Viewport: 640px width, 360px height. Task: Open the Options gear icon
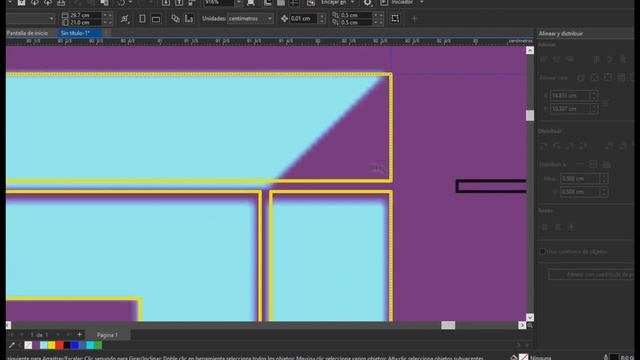tap(368, 2)
